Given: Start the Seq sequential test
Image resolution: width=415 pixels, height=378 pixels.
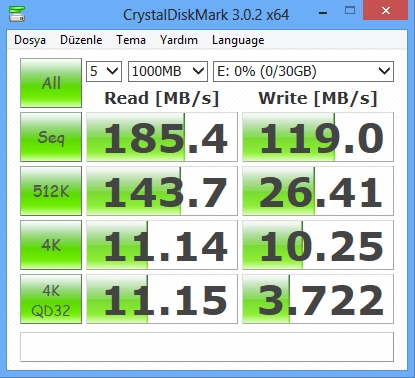Looking at the screenshot, I should [51, 137].
